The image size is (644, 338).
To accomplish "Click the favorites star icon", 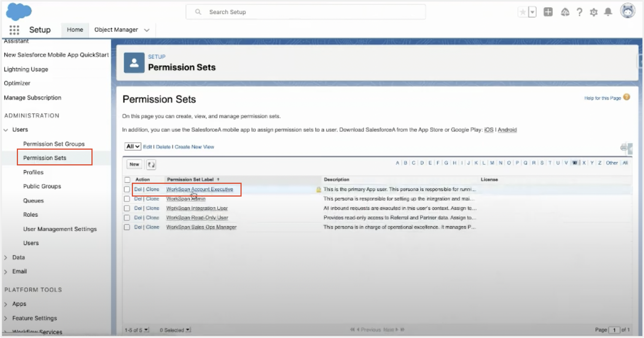I will 523,12.
